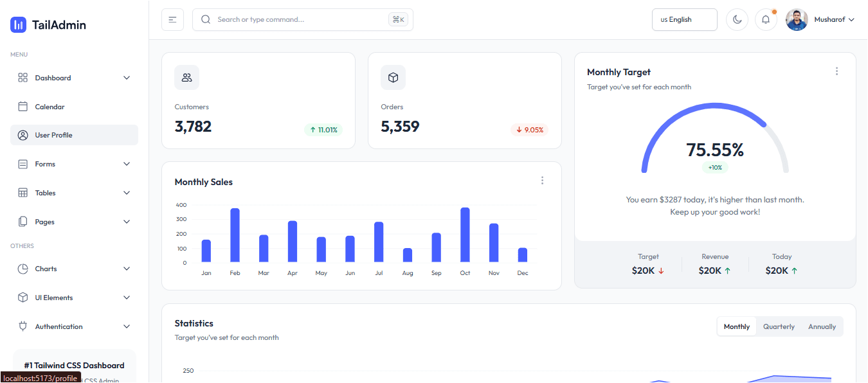Click the Calendar icon in sidebar
The image size is (868, 383).
pyautogui.click(x=23, y=107)
